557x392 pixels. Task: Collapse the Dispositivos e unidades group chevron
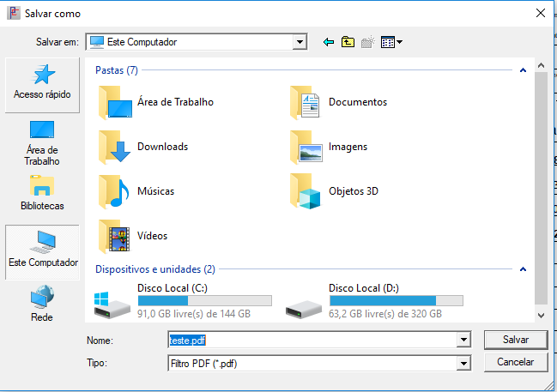pos(523,269)
